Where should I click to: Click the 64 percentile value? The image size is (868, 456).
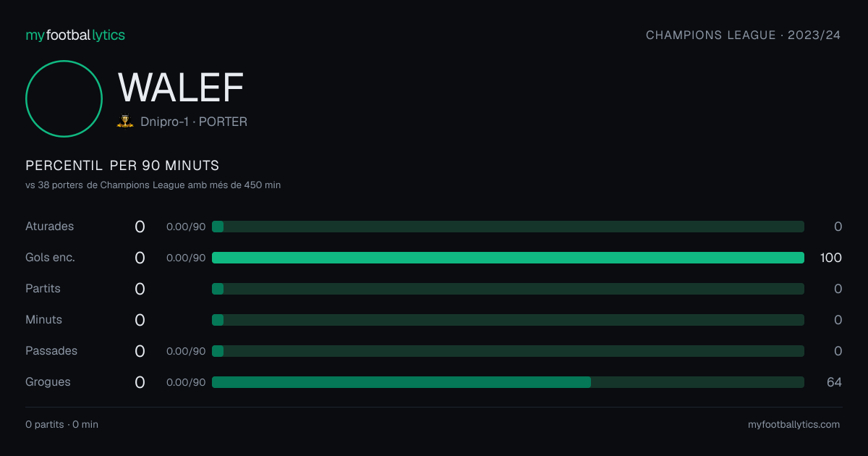coord(834,382)
